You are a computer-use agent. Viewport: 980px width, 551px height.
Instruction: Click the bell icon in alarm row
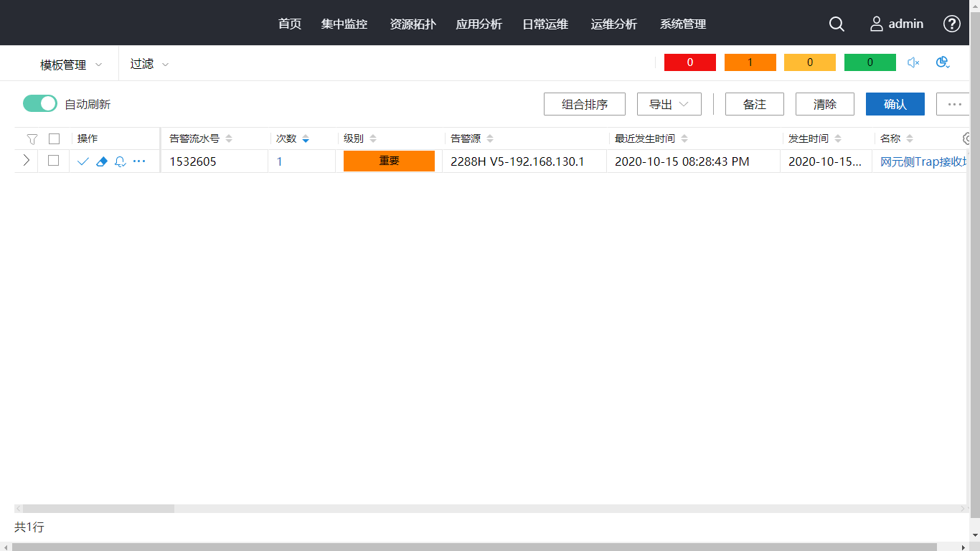(121, 161)
